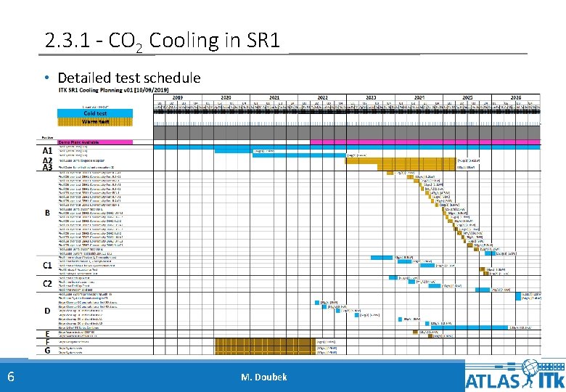This screenshot has height=392, width=566.
Task: Click the ATLAS ITk logo
Action: pyautogui.click(x=514, y=375)
